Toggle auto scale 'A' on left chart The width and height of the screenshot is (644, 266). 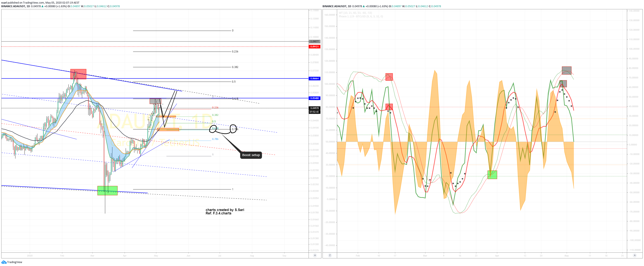tap(315, 255)
